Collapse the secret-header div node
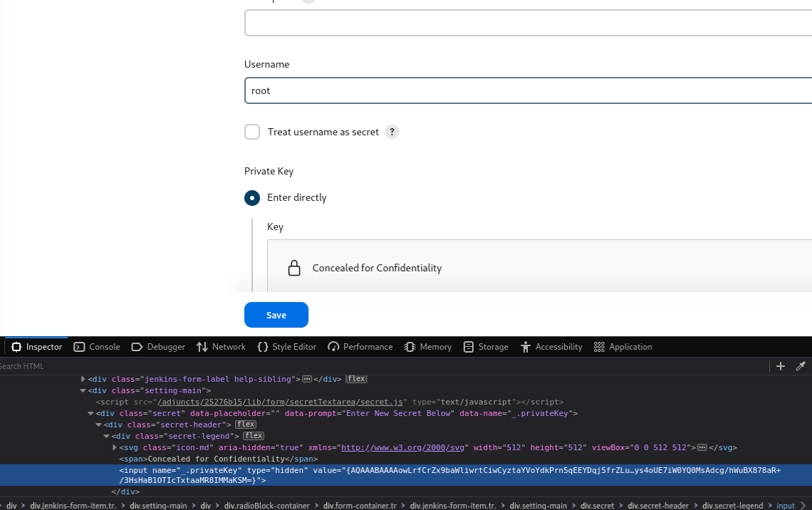This screenshot has height=510, width=812. (98, 425)
